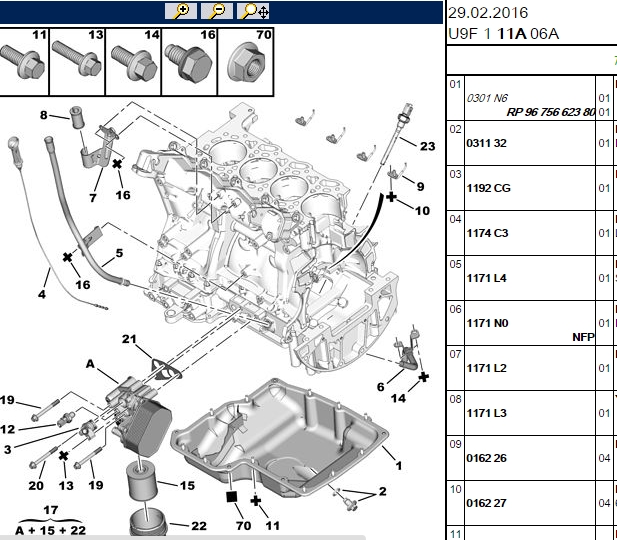The width and height of the screenshot is (617, 540).
Task: Click row number 02 in parts table
Action: tap(455, 129)
